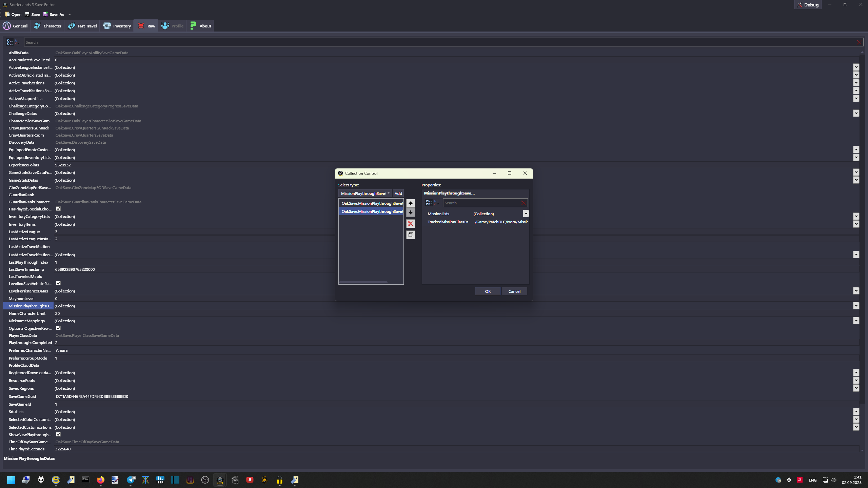Sort dialog properties alphabetically with A-Z icon

tap(436, 203)
